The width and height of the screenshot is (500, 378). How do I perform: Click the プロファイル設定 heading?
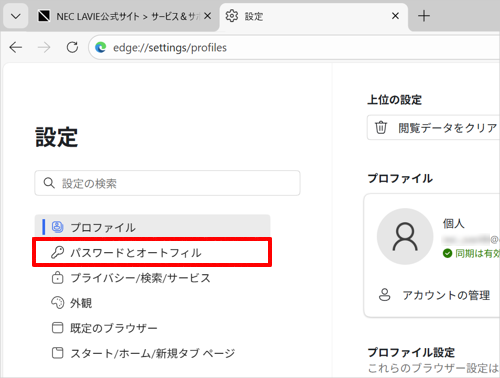pos(411,352)
